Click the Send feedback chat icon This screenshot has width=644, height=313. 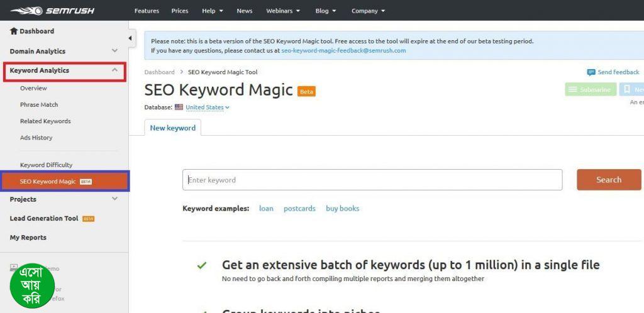[x=591, y=72]
